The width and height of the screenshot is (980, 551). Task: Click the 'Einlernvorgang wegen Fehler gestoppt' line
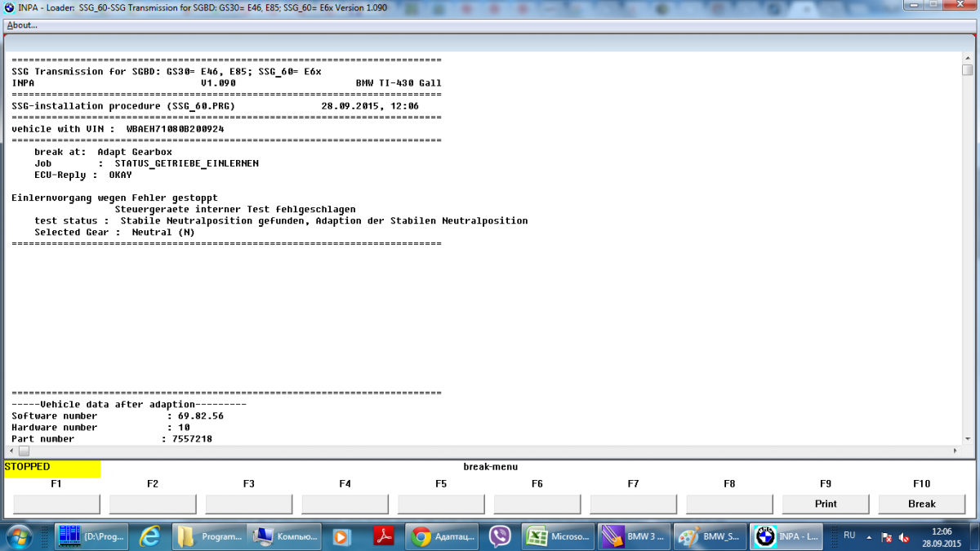click(115, 198)
